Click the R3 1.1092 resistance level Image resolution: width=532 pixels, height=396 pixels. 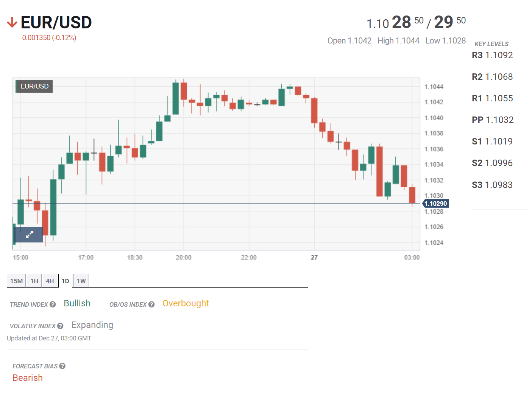[492, 55]
